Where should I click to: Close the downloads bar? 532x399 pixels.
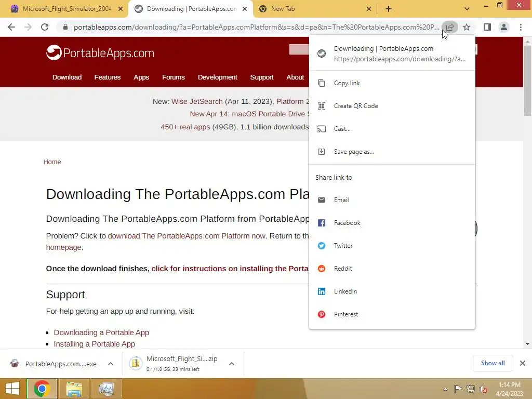[x=523, y=363]
